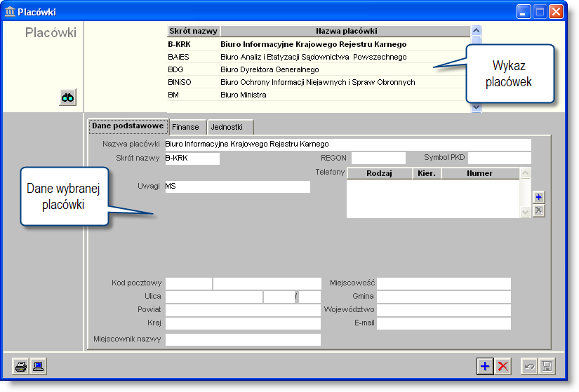Click the computer screen preview icon
Screen dimensions: 579x392
click(38, 367)
